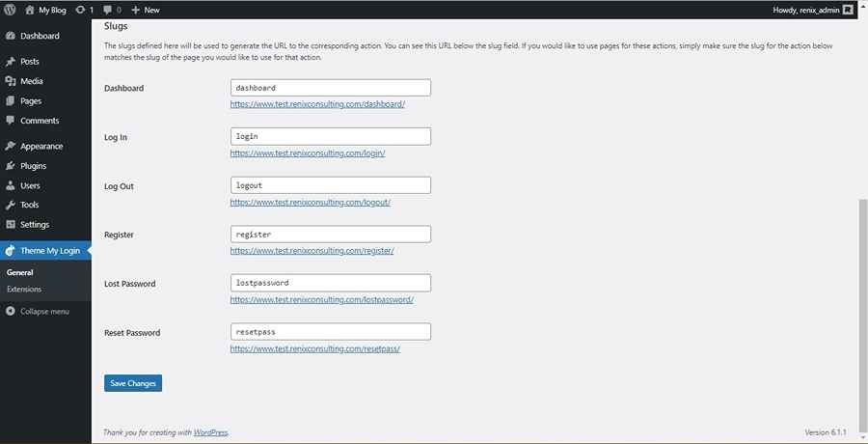The width and height of the screenshot is (868, 444).
Task: Click the Reset Password field label
Action: (132, 333)
